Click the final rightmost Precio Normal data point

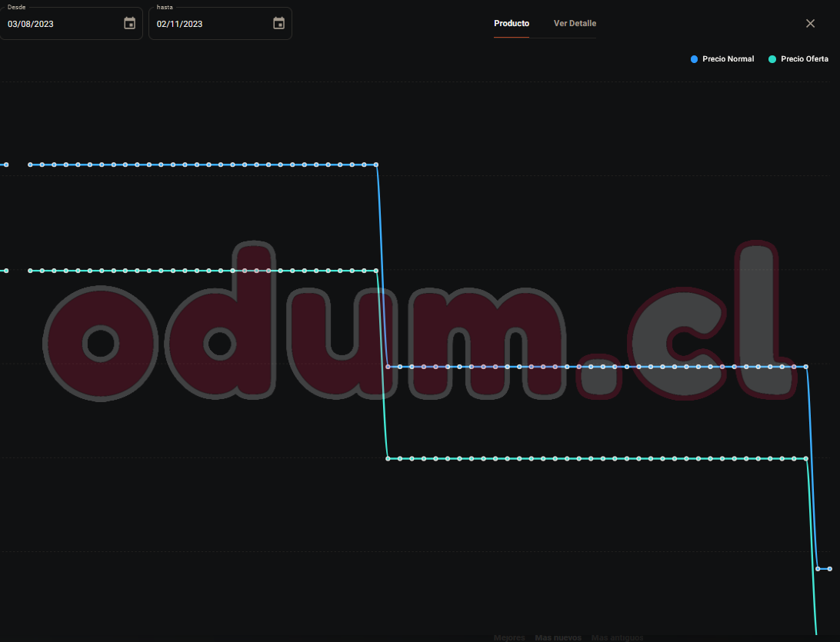tap(829, 569)
